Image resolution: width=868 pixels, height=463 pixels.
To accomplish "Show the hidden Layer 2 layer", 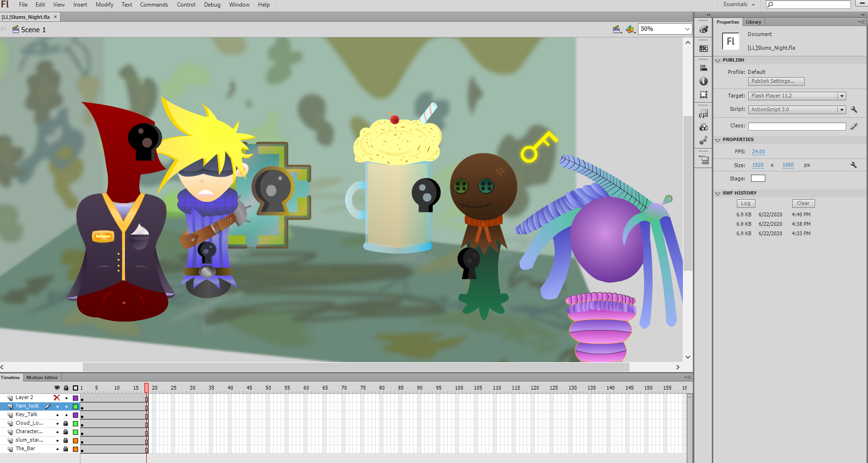I will tap(57, 398).
